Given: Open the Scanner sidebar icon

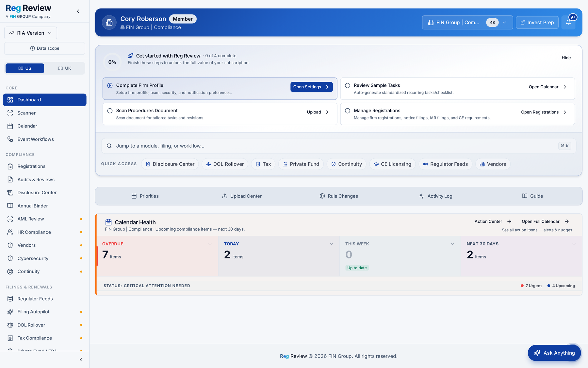Looking at the screenshot, I should point(10,113).
